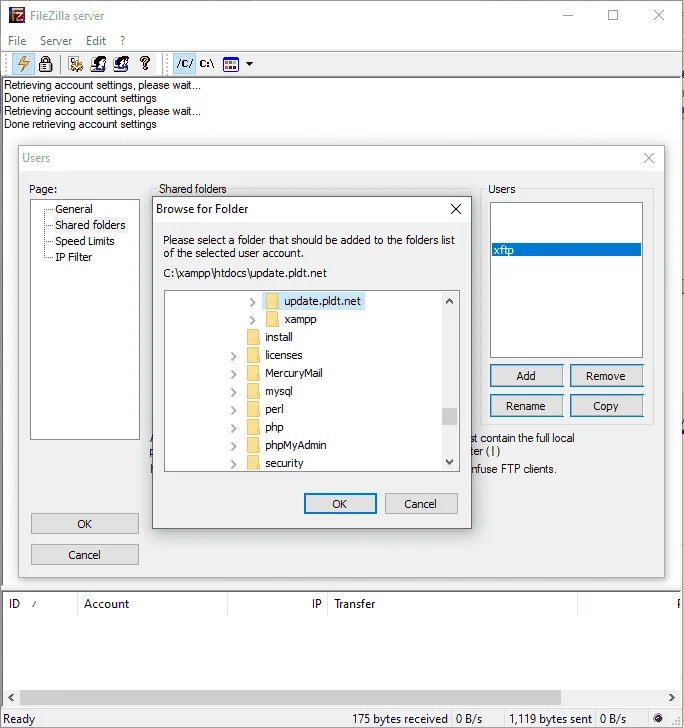Viewport: 684px width, 728px height.
Task: Click the lightning bolt connect icon
Action: 23,64
